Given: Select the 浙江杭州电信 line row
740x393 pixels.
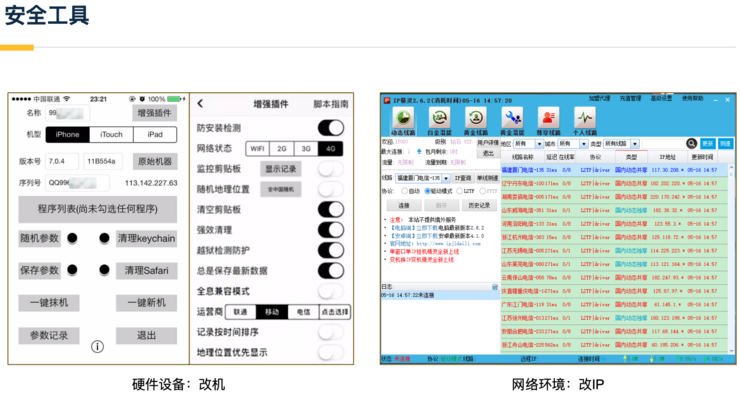Looking at the screenshot, I should (614, 237).
